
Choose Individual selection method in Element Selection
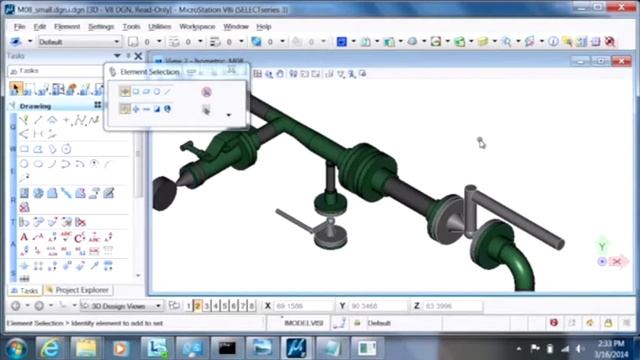125,91
